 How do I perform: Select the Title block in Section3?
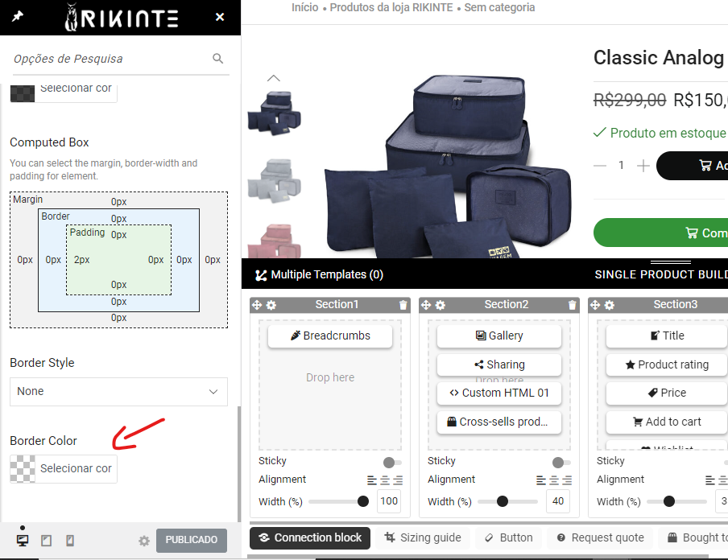click(667, 336)
